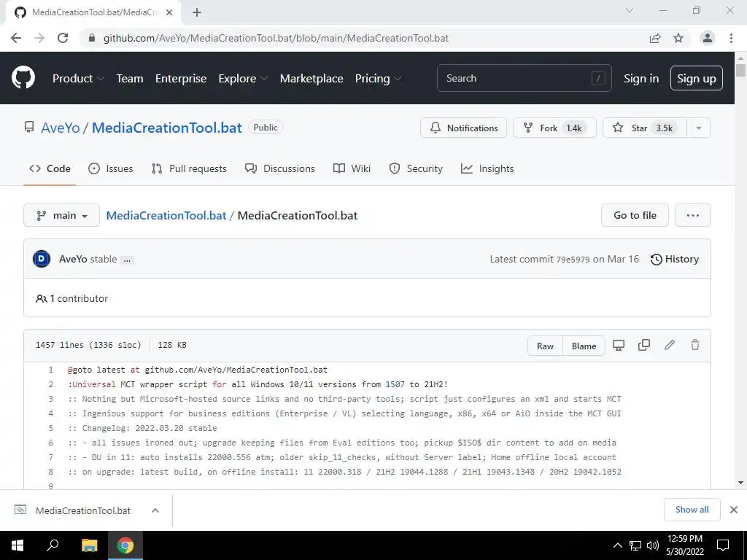Go back with the browser back arrow
This screenshot has width=747, height=560.
click(x=16, y=38)
